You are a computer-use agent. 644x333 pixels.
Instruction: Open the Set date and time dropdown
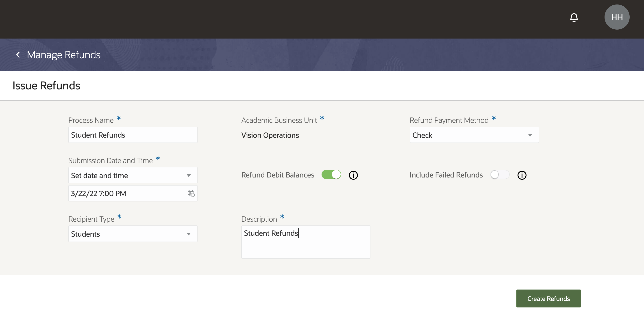pyautogui.click(x=133, y=175)
